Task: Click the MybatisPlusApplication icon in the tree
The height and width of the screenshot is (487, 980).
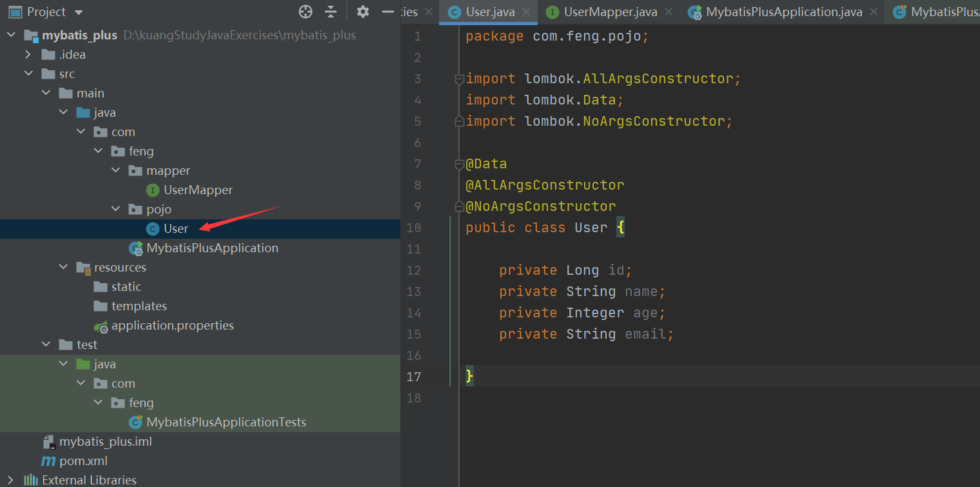Action: click(x=135, y=248)
